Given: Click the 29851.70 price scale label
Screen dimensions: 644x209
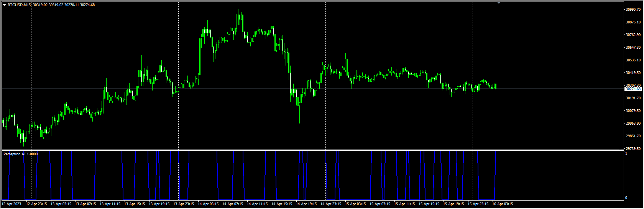Looking at the screenshot, I should (x=633, y=136).
